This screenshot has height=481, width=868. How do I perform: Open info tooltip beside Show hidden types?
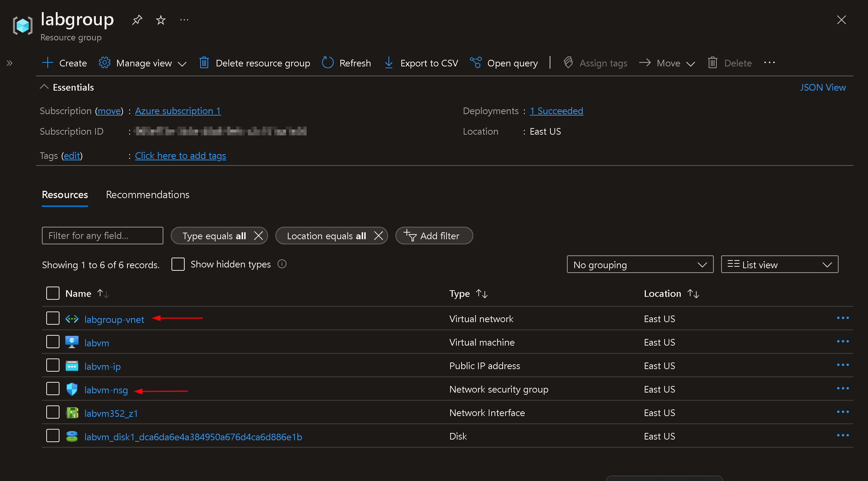282,264
